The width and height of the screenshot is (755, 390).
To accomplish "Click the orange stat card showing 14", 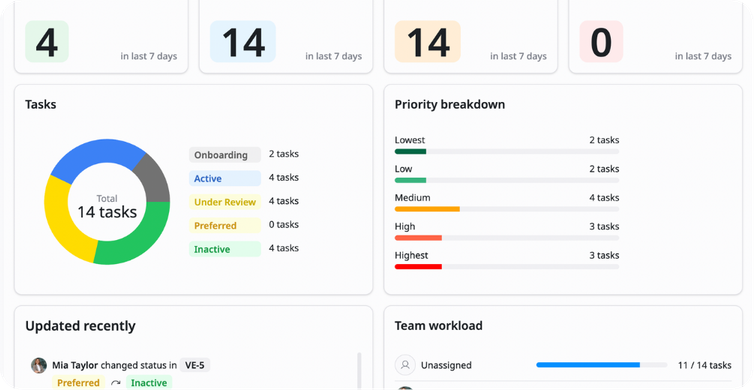I will tap(428, 41).
